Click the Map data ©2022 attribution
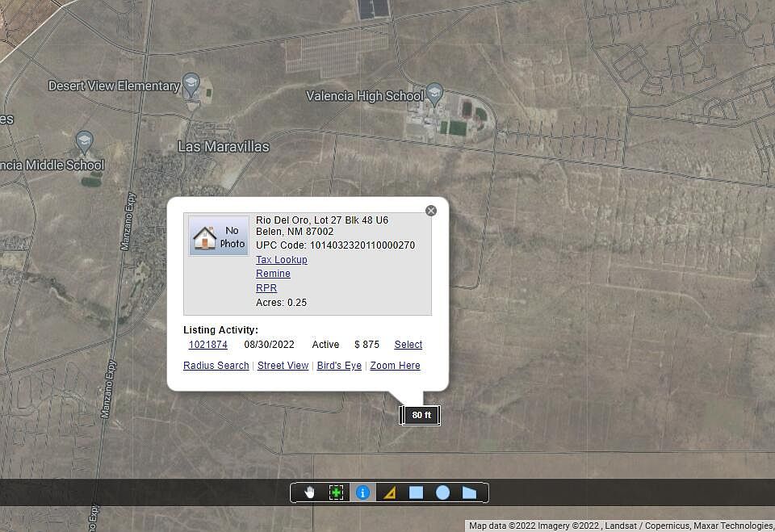775x532 pixels. 620,526
